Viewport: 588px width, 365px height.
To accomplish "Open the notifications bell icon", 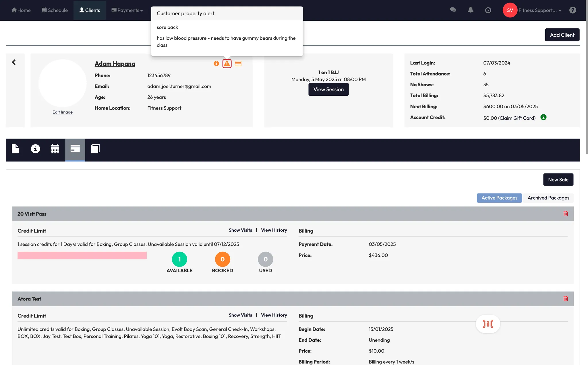I will [x=470, y=10].
